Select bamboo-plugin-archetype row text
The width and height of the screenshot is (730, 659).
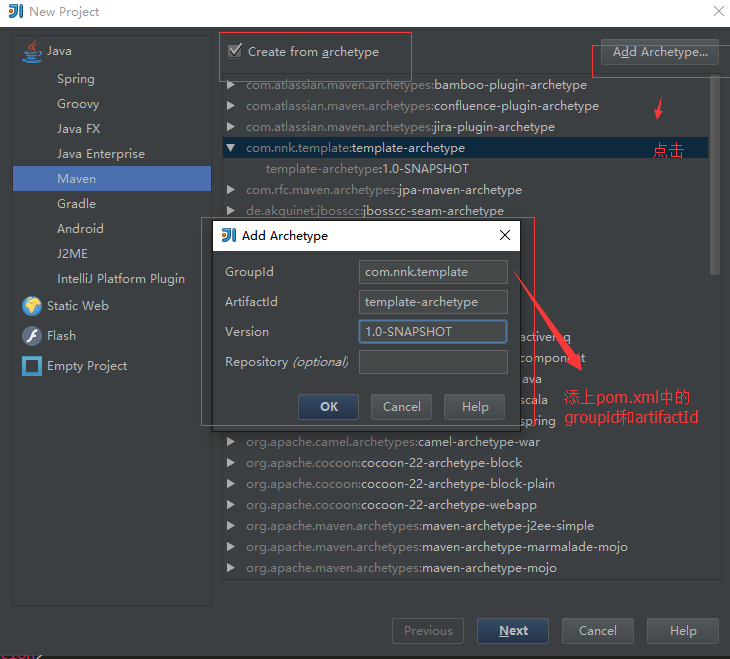tap(416, 85)
